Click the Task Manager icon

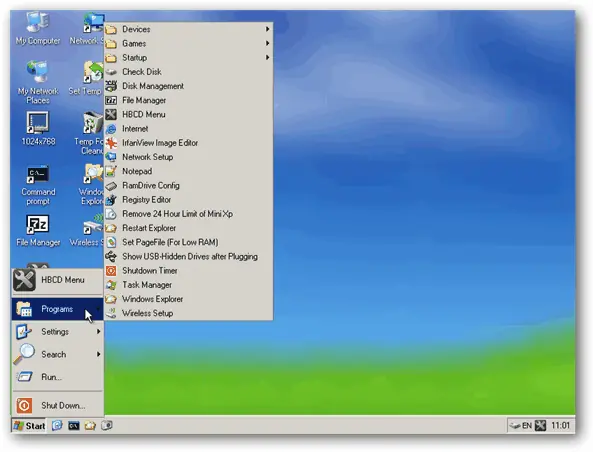111,285
